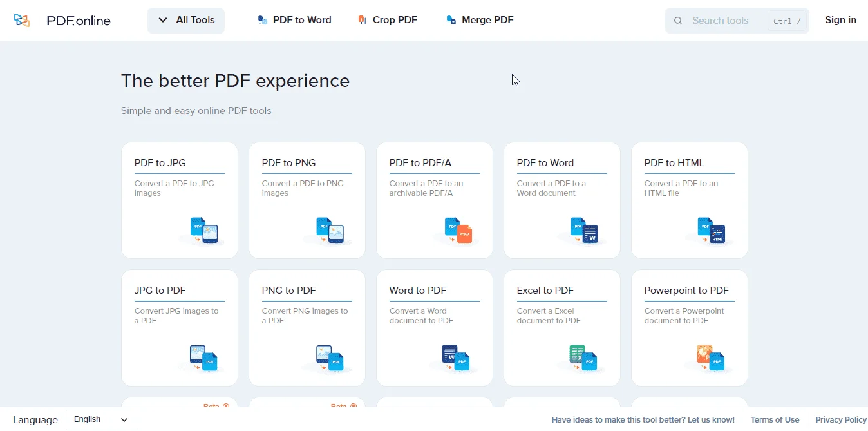Open the PNG to PDF title
This screenshot has width=868, height=431.
coord(288,291)
